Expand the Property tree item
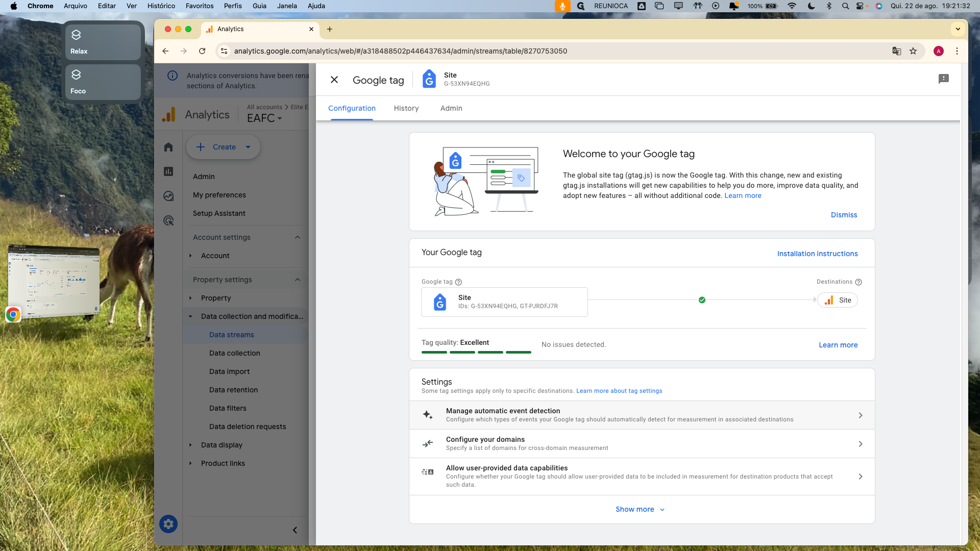The width and height of the screenshot is (980, 551). pos(191,298)
